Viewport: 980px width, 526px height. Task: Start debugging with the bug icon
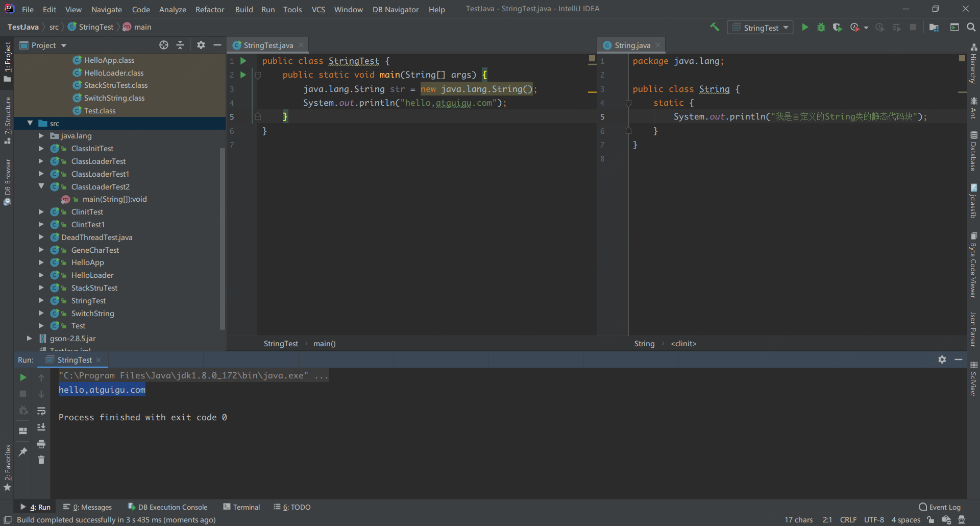[821, 27]
